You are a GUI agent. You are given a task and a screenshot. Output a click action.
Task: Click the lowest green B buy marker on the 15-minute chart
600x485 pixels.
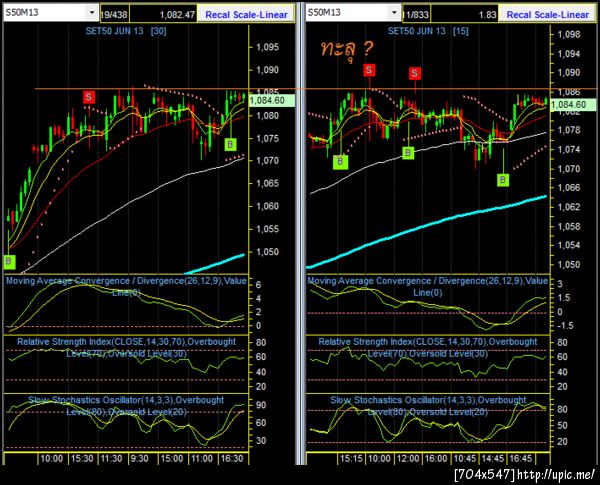pyautogui.click(x=503, y=180)
